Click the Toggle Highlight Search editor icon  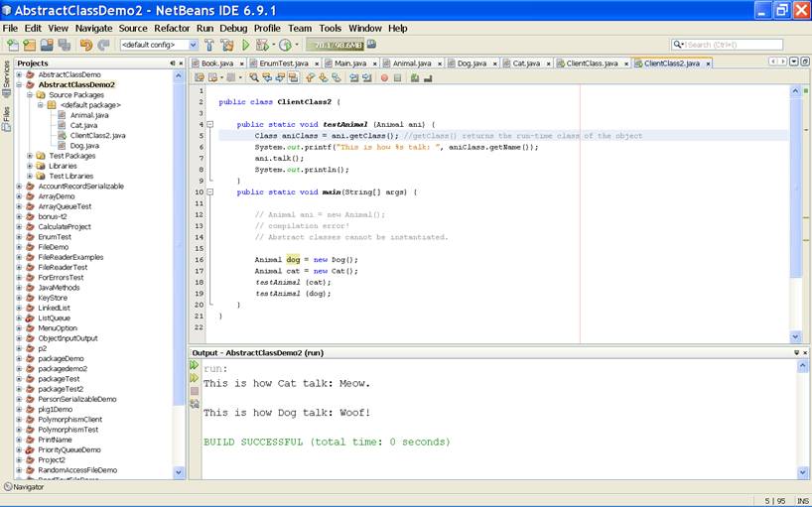293,77
